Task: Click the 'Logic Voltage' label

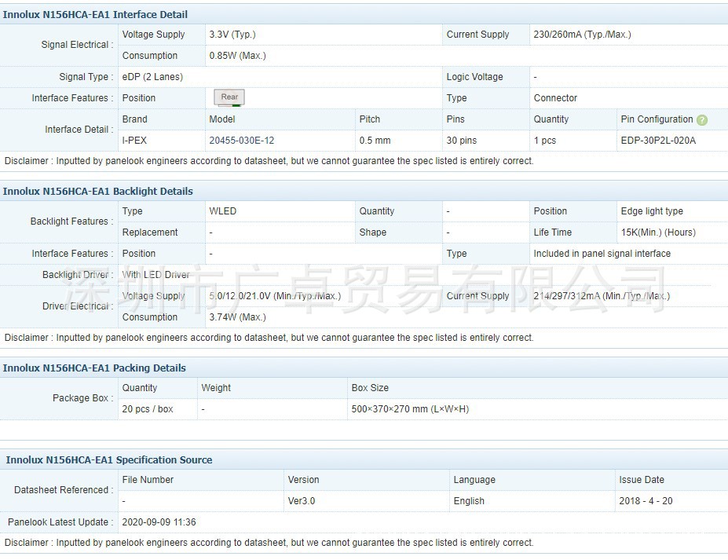Action: pyautogui.click(x=474, y=77)
